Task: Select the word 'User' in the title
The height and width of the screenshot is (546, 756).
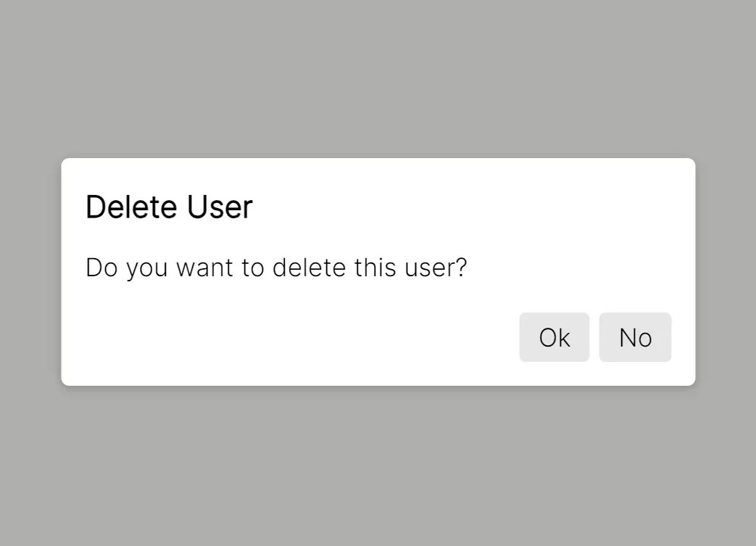Action: pos(220,207)
